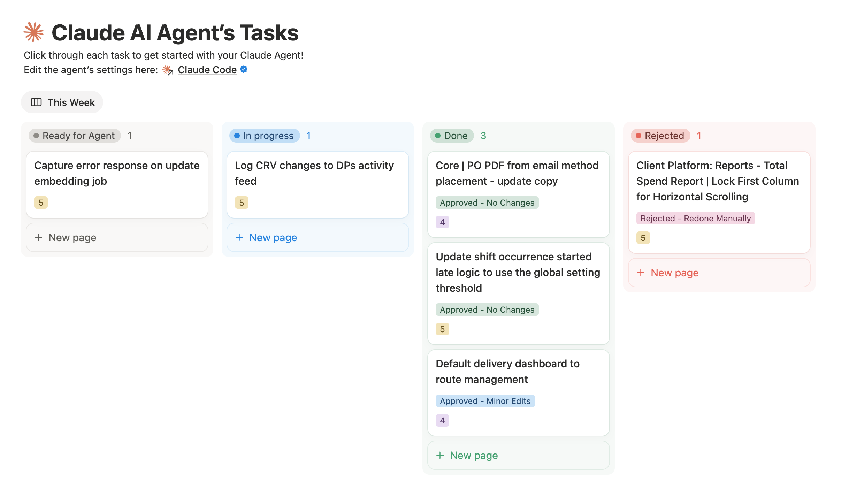The width and height of the screenshot is (849, 504).
Task: Click the In progress status label
Action: pos(265,136)
